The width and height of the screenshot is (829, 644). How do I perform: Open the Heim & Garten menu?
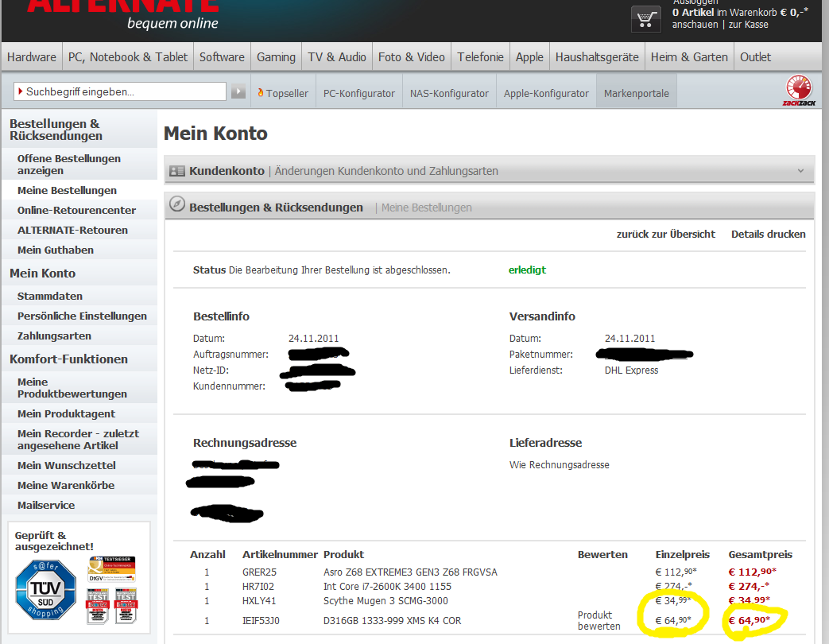click(689, 57)
